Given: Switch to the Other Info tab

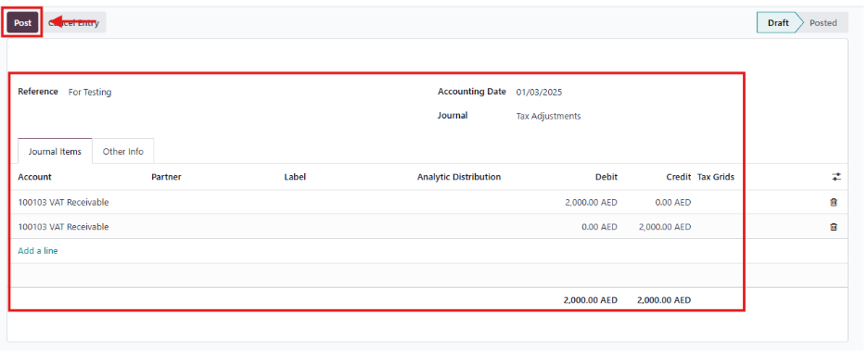Looking at the screenshot, I should (123, 152).
